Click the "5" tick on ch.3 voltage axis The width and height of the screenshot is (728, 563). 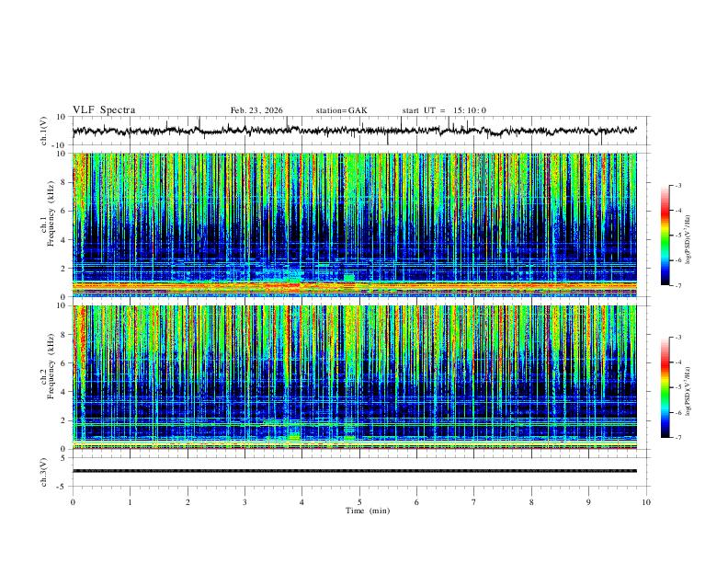(63, 458)
